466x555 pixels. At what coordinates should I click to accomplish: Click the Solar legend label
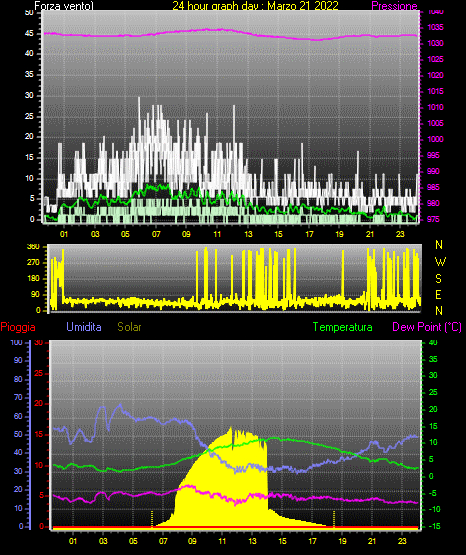pyautogui.click(x=129, y=327)
